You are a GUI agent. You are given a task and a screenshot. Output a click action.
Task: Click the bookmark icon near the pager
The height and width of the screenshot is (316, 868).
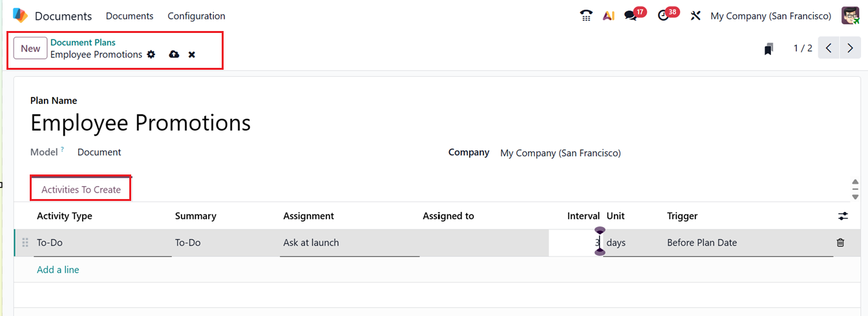click(768, 48)
